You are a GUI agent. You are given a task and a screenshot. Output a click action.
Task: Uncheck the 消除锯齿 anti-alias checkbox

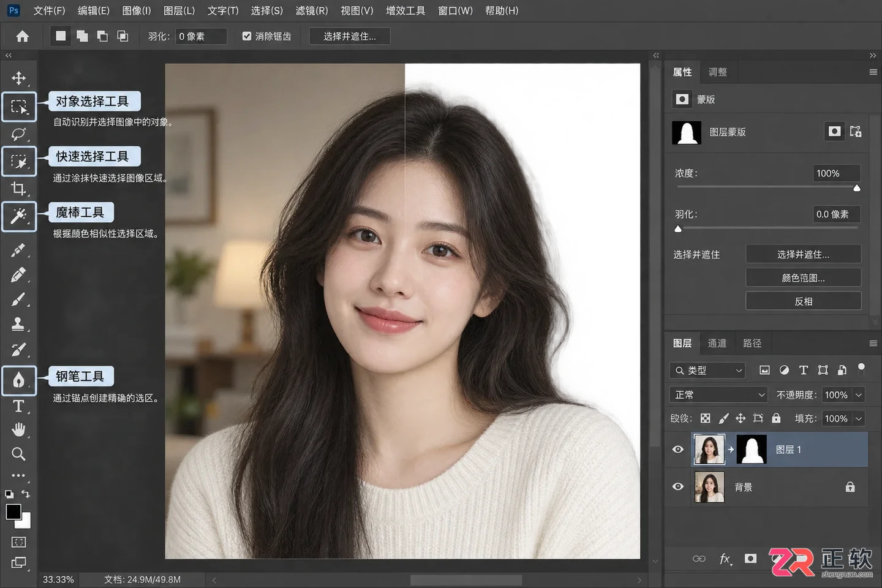(247, 36)
